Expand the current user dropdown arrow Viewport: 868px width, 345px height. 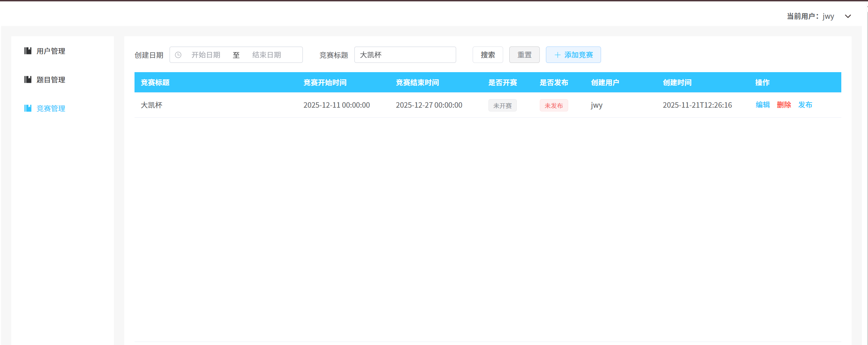[x=848, y=16]
